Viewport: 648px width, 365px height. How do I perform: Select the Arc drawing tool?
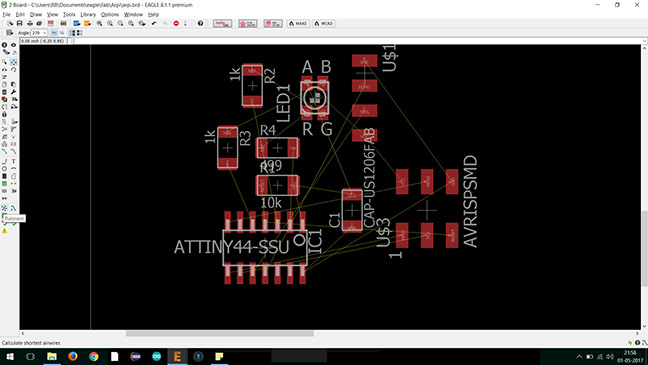(x=14, y=169)
